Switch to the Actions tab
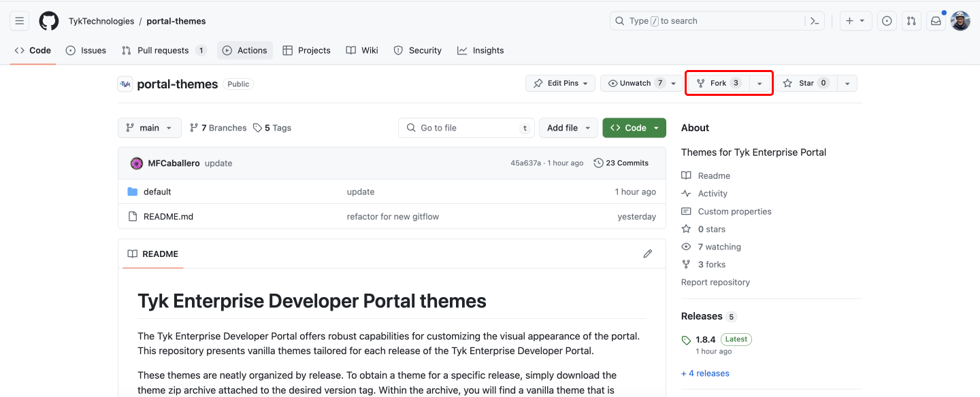980x397 pixels. [x=244, y=50]
